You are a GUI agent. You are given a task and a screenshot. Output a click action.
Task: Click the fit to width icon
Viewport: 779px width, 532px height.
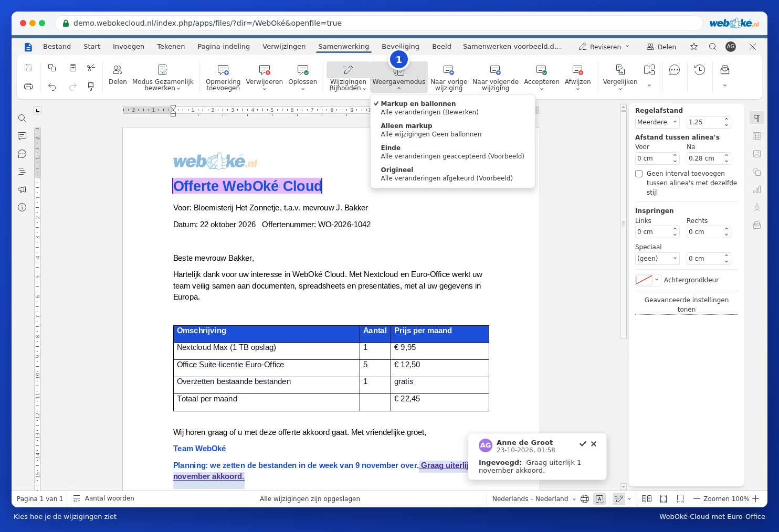pos(680,499)
